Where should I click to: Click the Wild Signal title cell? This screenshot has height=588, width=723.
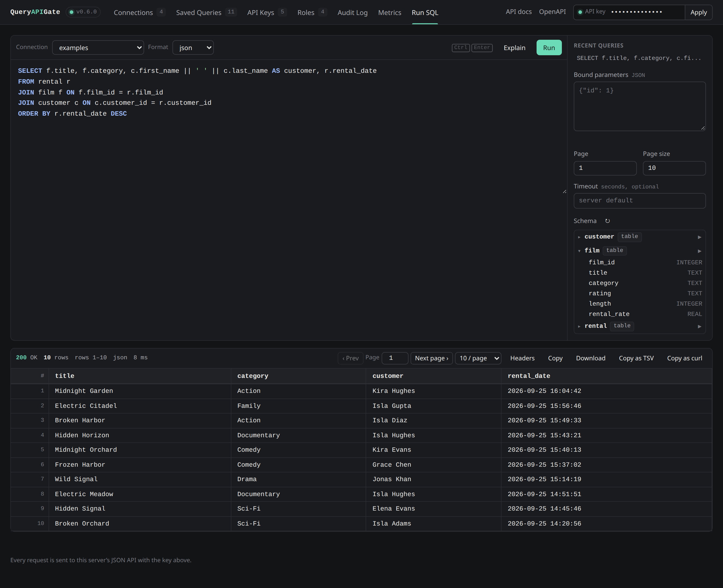140,479
